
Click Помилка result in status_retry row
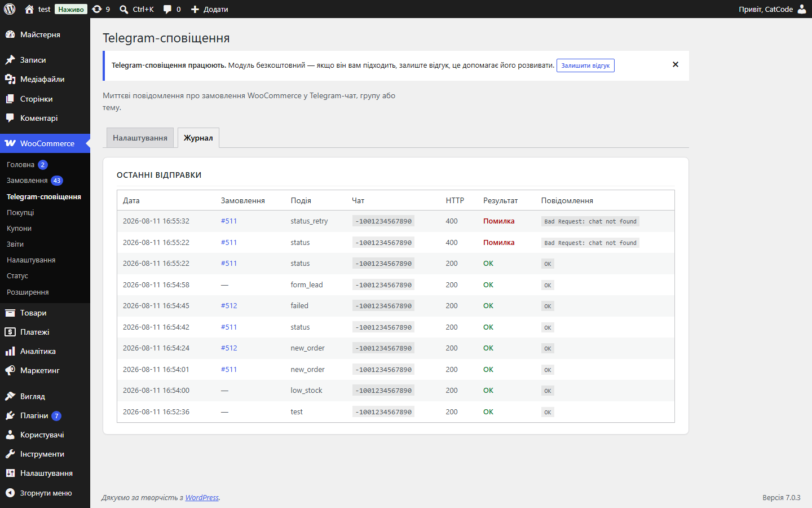coord(499,221)
